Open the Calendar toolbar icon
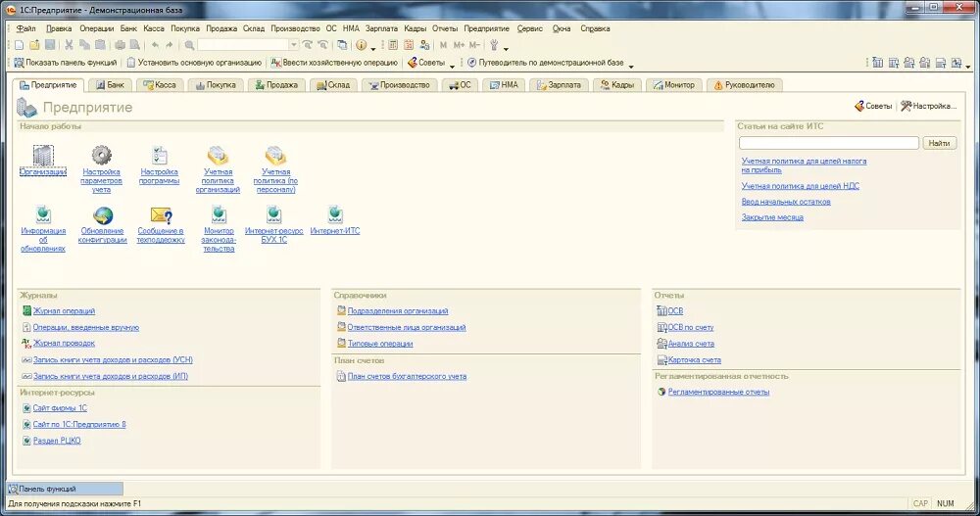Viewport: 980px width, 516px height. (409, 45)
